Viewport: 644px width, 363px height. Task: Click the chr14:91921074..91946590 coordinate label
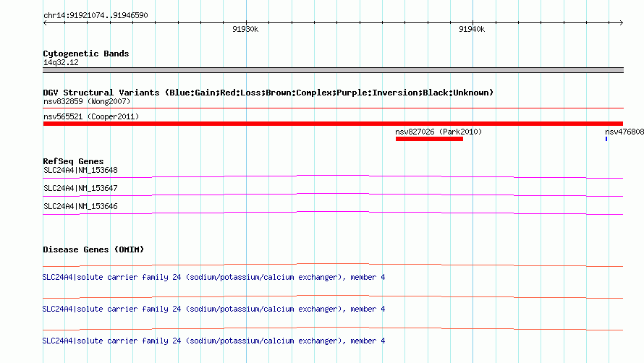pyautogui.click(x=96, y=15)
